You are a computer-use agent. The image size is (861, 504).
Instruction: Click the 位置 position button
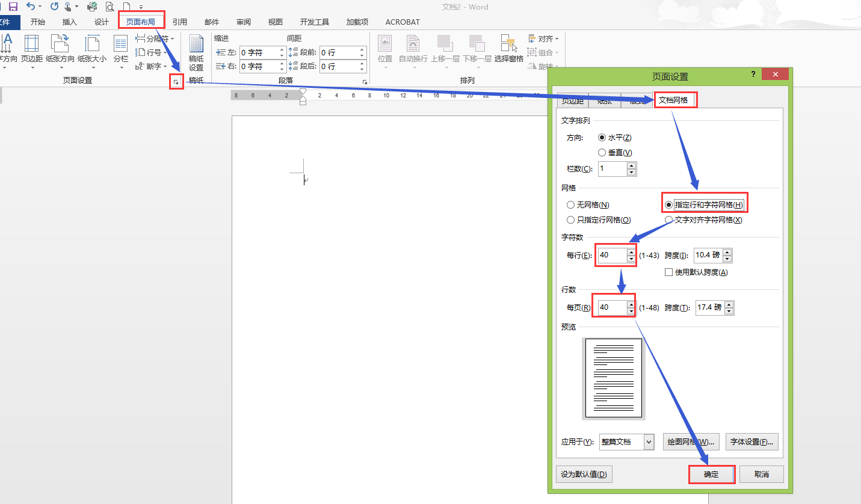pos(385,51)
